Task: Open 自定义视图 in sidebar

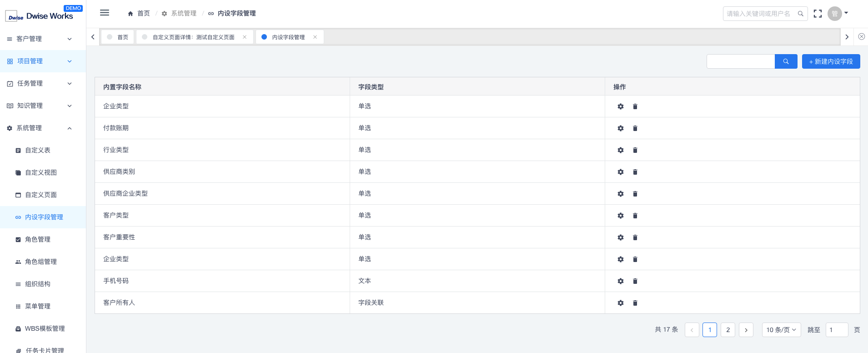Action: tap(43, 172)
